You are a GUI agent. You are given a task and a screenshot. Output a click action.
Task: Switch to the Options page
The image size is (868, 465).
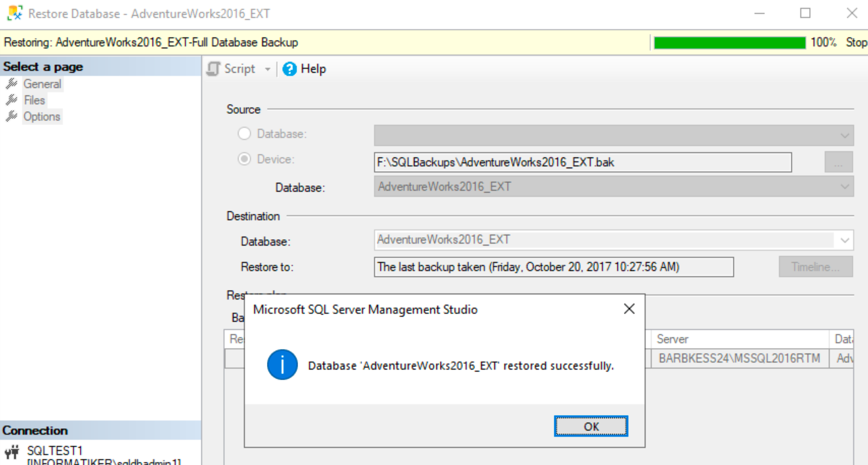pos(42,117)
